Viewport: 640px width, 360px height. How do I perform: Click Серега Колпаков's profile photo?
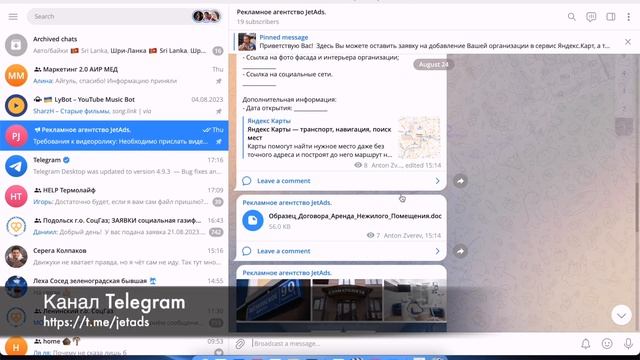pyautogui.click(x=16, y=256)
